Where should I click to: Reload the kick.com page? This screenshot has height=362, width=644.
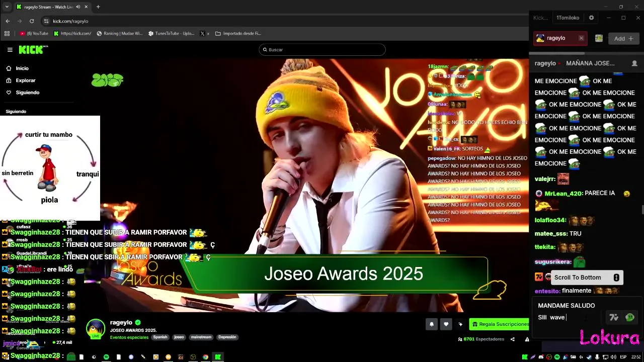[x=32, y=21]
